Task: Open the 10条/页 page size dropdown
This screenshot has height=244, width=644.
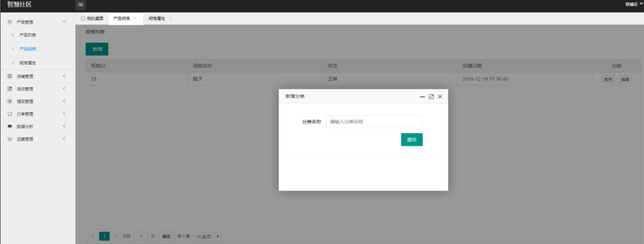Action: 208,237
